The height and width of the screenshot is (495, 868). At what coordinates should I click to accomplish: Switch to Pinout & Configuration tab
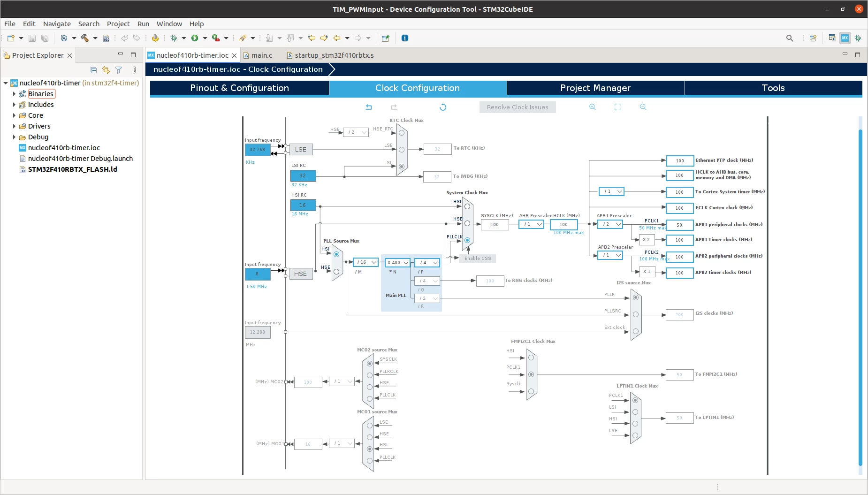coord(239,88)
